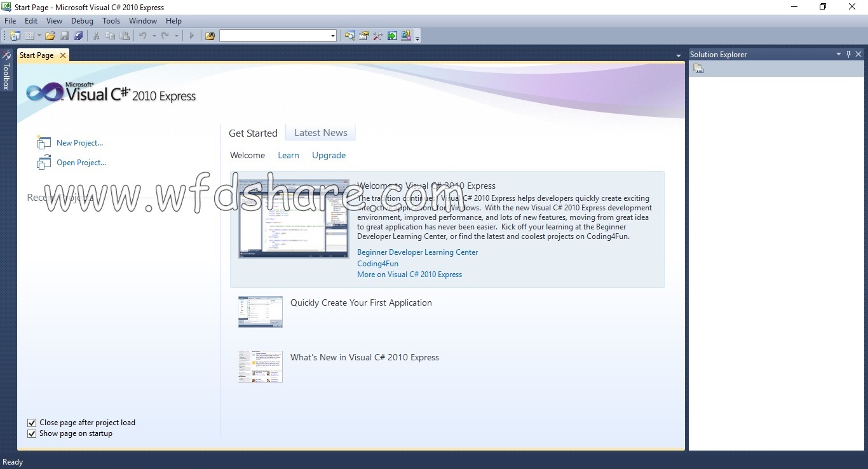Select the Upgrade sub-tab
Image resolution: width=868 pixels, height=469 pixels.
329,155
